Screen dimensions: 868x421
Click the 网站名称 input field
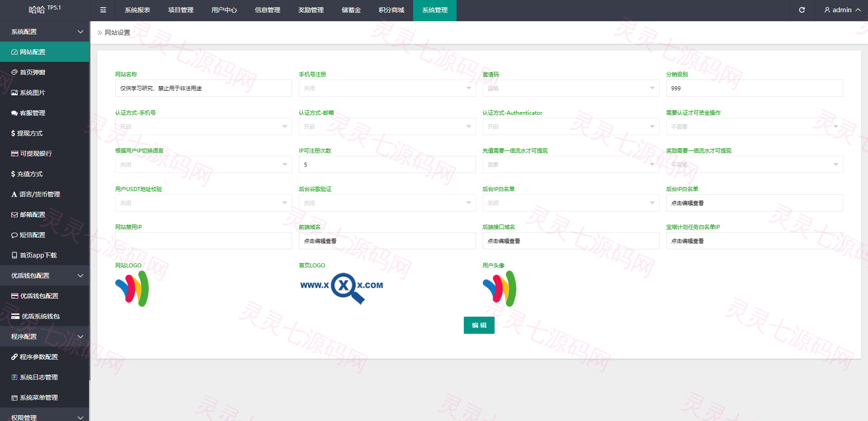pos(203,88)
